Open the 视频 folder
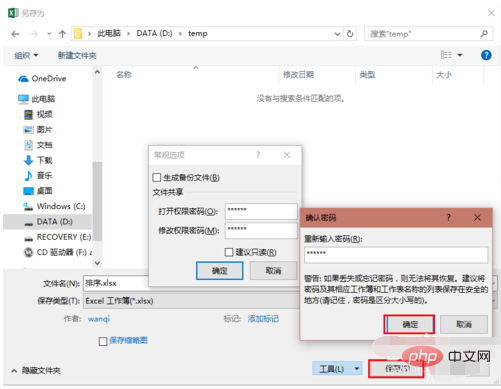This screenshot has width=501, height=389. [x=38, y=114]
